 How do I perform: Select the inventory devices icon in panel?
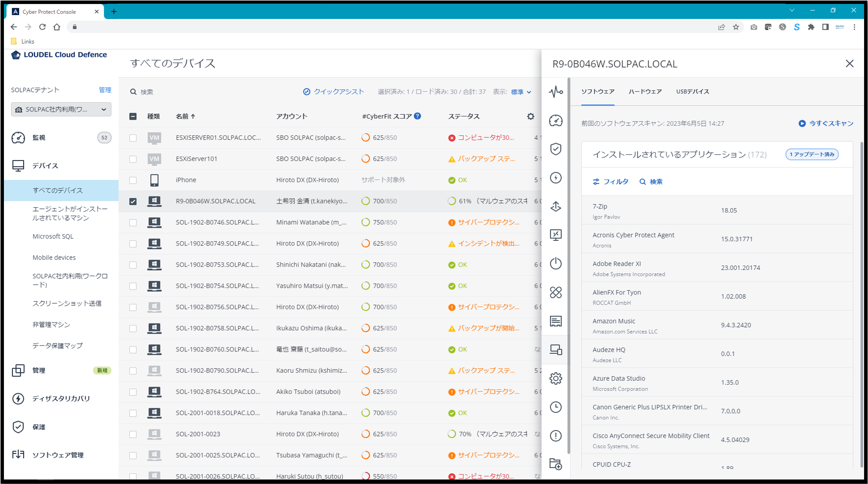point(556,350)
